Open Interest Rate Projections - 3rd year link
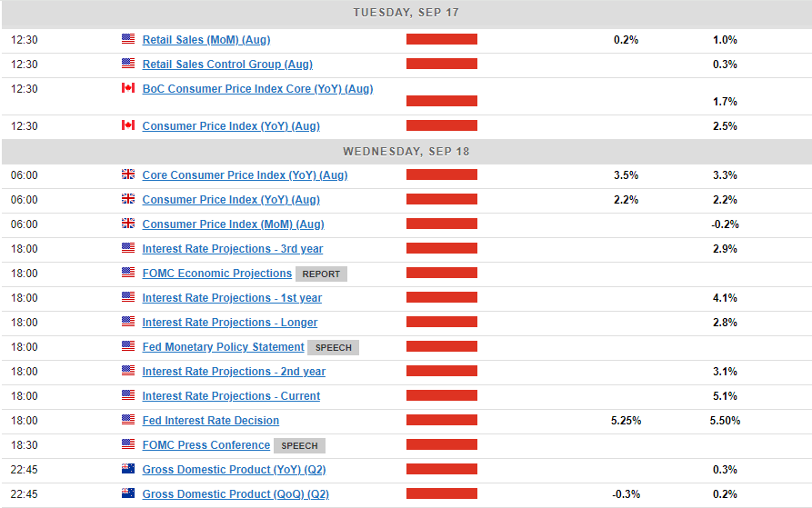 click(x=233, y=249)
